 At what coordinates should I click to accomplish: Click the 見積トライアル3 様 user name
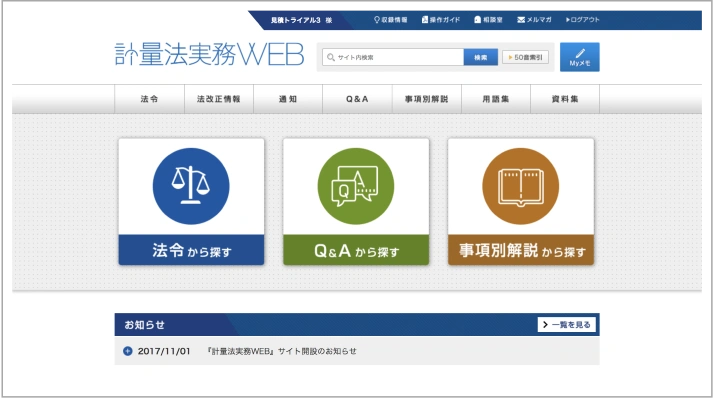click(x=301, y=20)
